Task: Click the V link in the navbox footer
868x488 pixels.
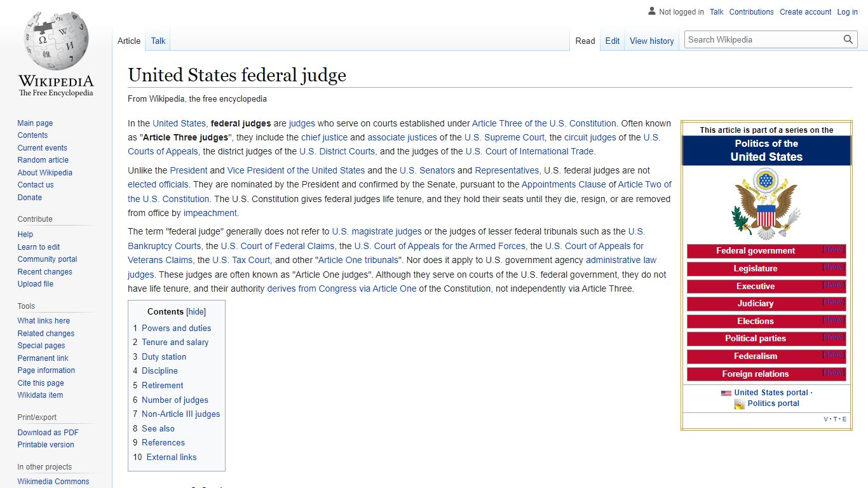Action: 827,419
